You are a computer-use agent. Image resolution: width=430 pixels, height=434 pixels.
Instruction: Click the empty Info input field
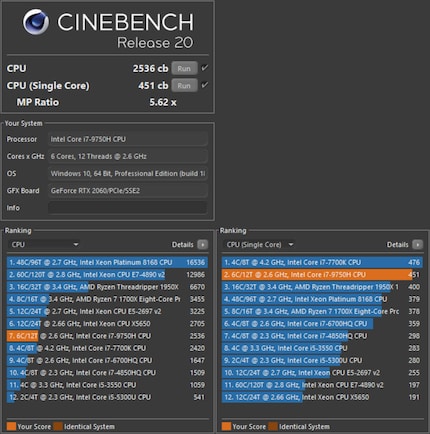(x=127, y=208)
